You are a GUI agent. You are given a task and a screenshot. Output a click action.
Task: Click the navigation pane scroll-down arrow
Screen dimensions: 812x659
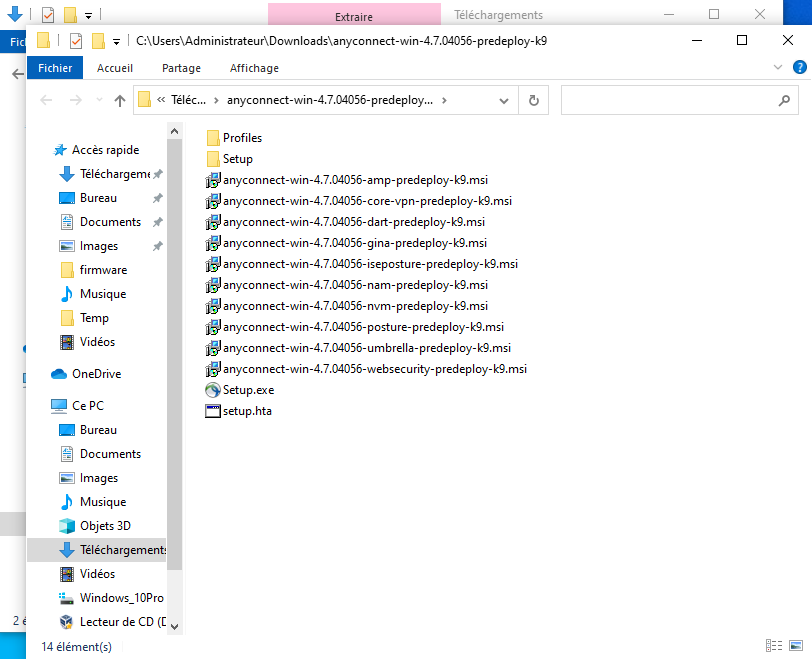[175, 626]
